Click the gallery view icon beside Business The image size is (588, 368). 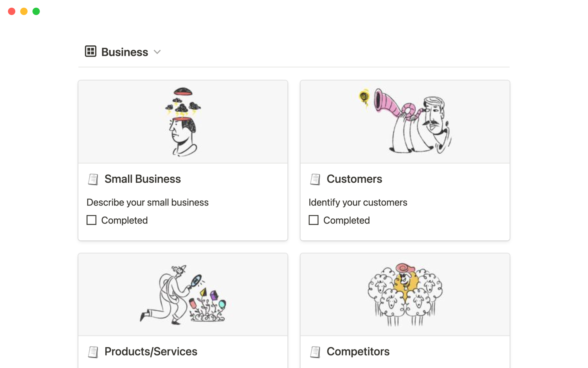(x=91, y=52)
